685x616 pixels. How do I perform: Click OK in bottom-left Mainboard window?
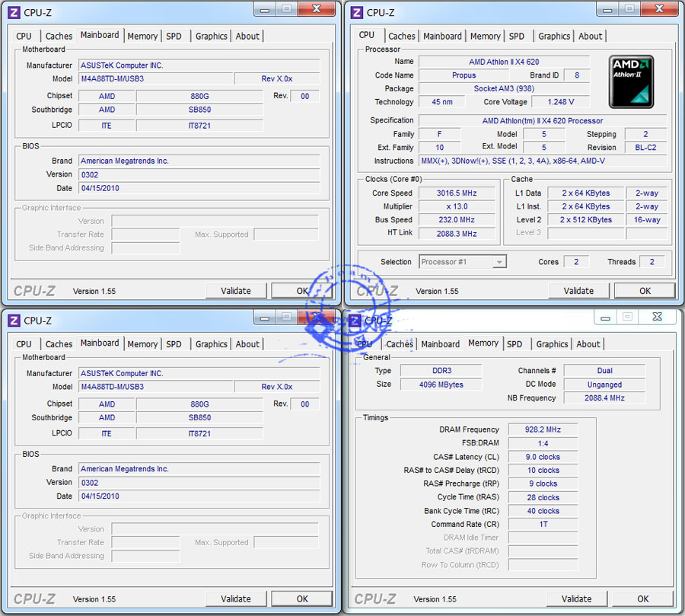tap(302, 598)
